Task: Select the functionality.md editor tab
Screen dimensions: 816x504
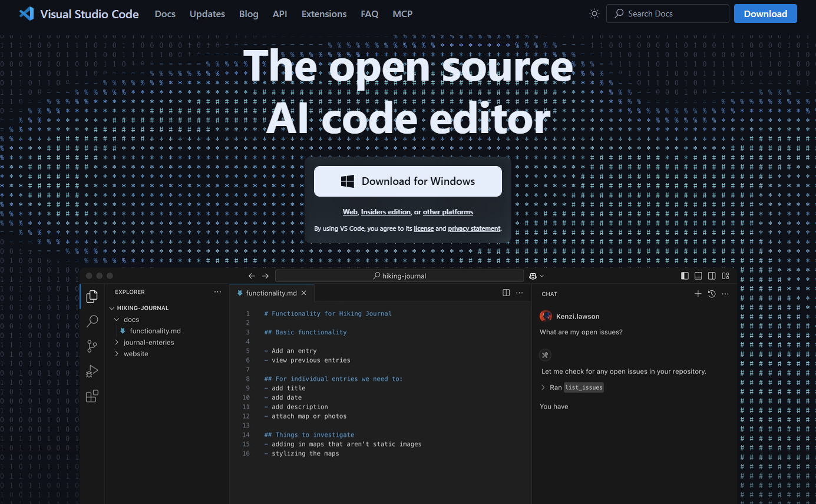Action: pyautogui.click(x=271, y=292)
